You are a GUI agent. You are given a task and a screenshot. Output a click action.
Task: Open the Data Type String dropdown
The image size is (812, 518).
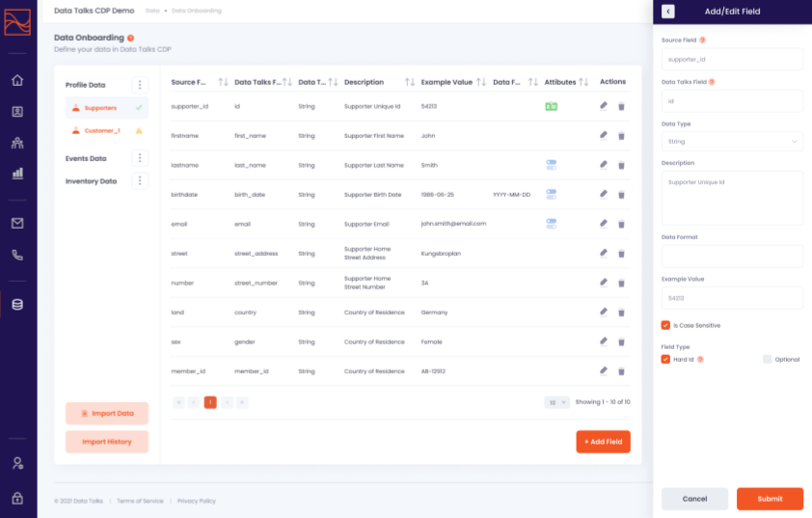click(x=732, y=142)
